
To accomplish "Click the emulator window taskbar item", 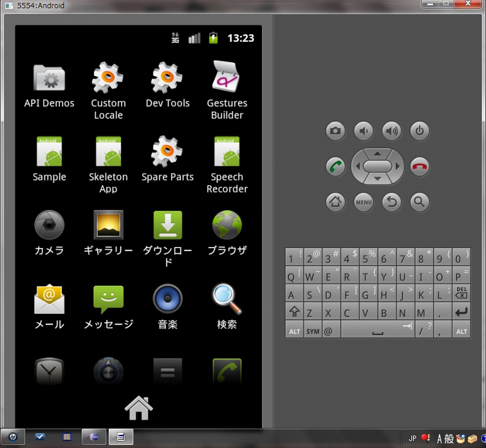I will tap(121, 437).
